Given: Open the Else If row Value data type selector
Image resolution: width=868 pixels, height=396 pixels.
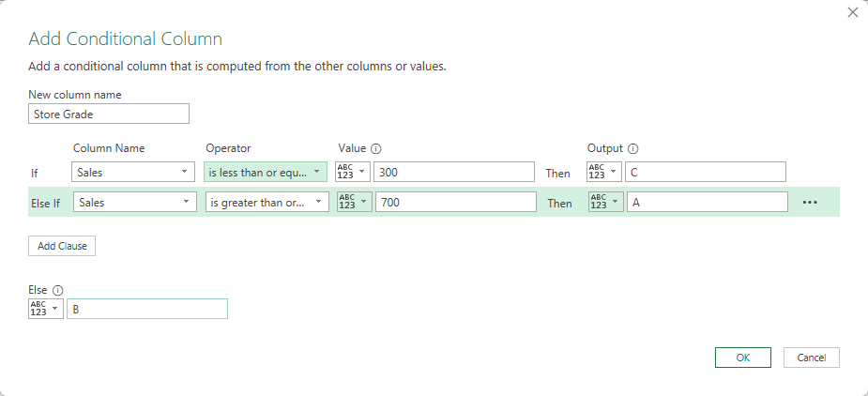Looking at the screenshot, I should coord(355,203).
